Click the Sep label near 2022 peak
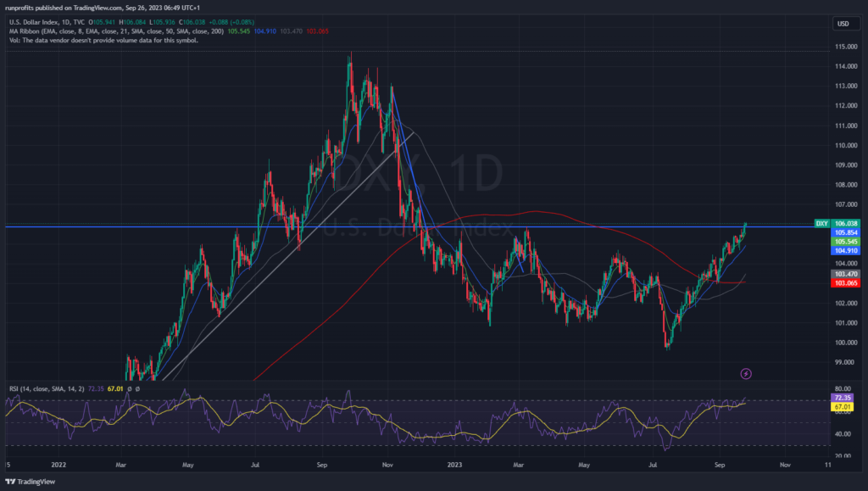This screenshot has width=868, height=491. point(323,465)
